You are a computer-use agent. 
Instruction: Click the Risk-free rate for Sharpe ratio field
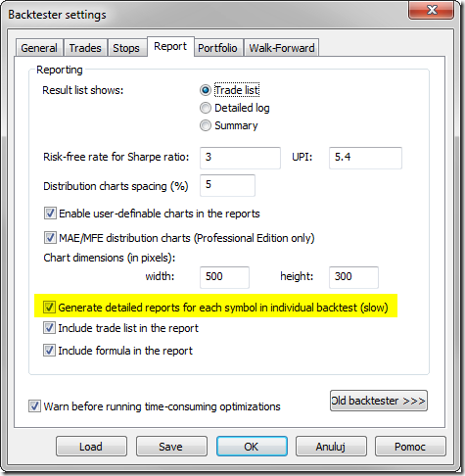[240, 158]
